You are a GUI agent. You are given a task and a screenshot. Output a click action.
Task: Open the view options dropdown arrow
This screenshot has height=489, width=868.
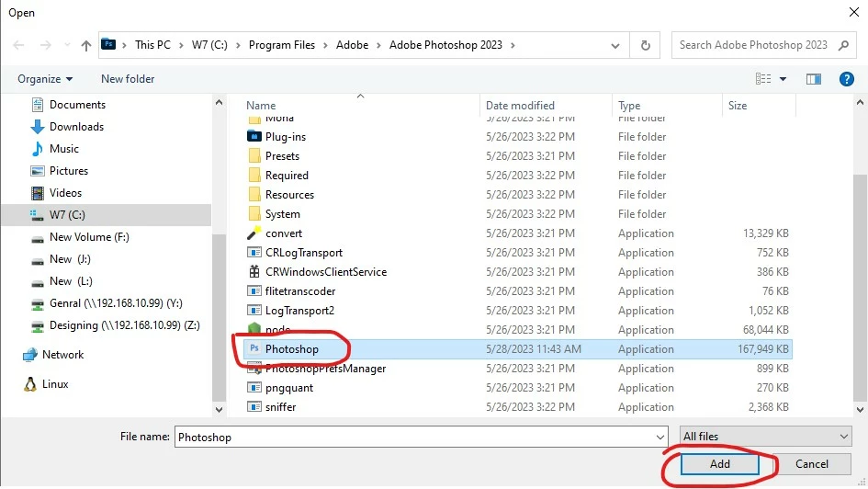(x=783, y=79)
